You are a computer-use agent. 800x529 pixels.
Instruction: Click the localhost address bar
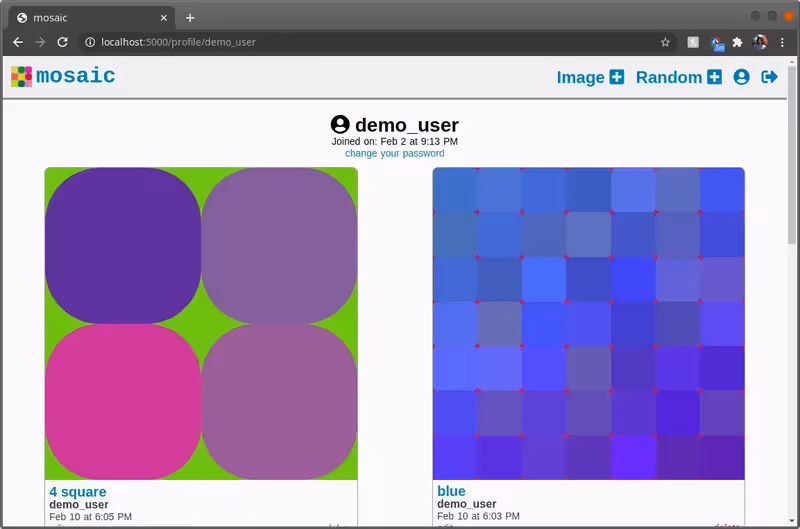pyautogui.click(x=370, y=43)
